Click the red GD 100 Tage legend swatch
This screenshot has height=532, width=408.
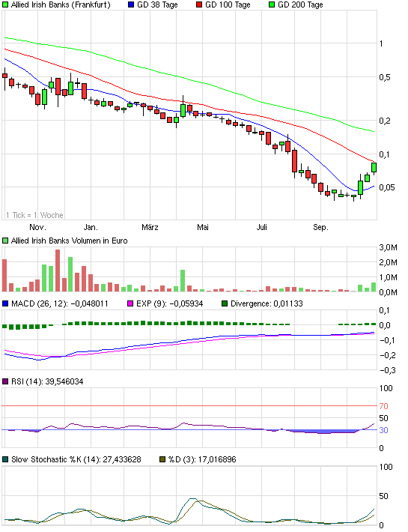click(x=199, y=4)
